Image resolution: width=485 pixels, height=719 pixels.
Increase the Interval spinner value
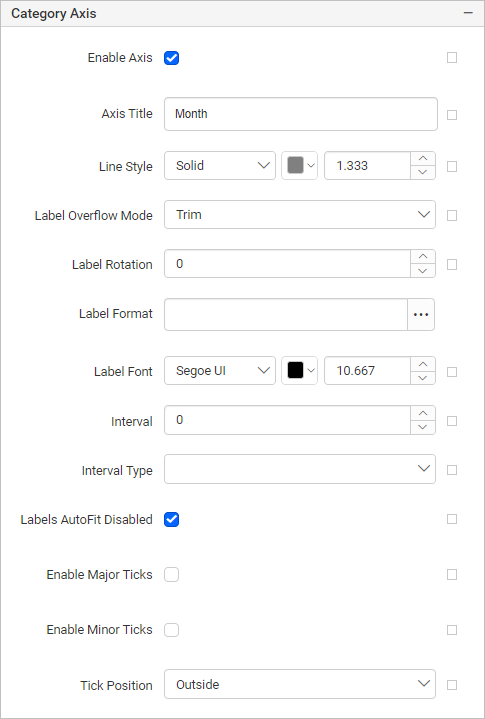click(x=423, y=413)
